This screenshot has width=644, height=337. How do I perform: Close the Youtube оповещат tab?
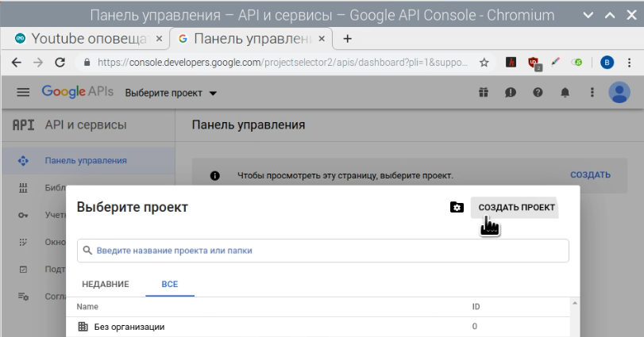[x=160, y=39]
